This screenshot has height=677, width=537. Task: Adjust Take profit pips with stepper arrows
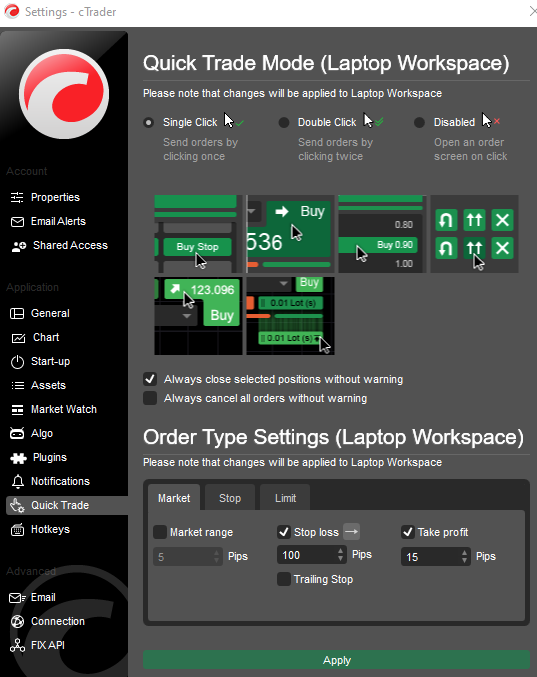pos(464,556)
